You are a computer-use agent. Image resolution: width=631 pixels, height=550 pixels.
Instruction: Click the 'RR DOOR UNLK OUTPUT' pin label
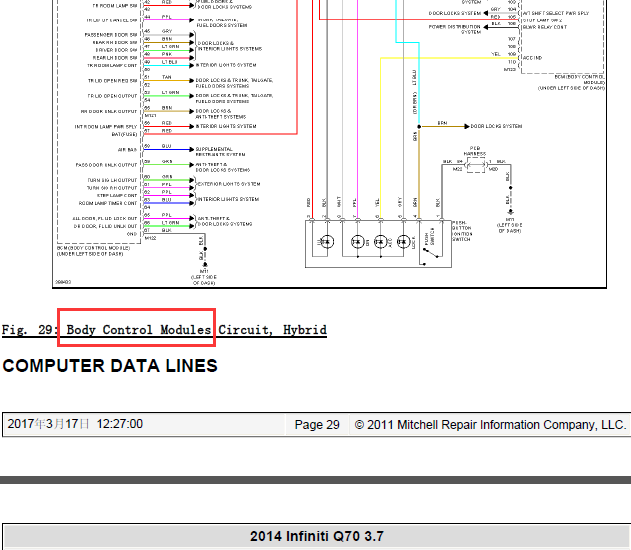tap(109, 111)
